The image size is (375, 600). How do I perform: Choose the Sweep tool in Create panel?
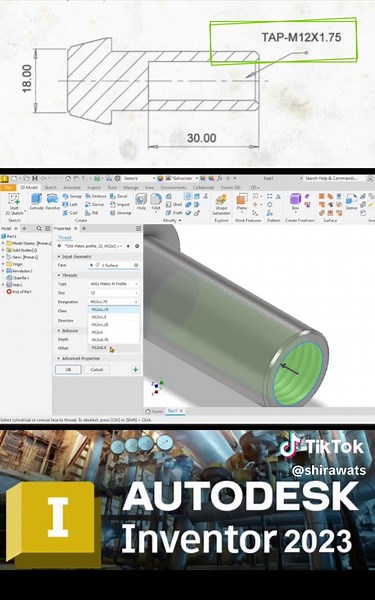pyautogui.click(x=72, y=196)
